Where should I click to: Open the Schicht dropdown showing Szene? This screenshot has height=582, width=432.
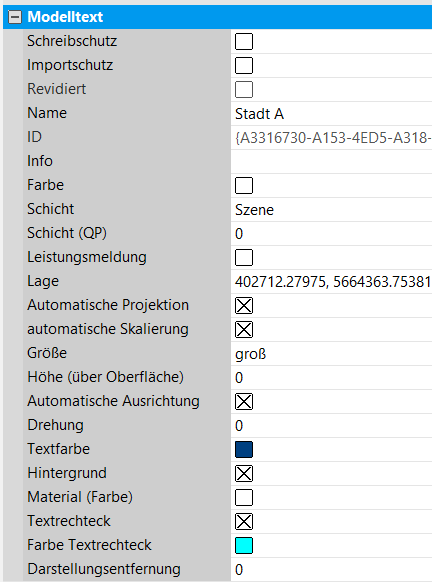[x=331, y=210]
